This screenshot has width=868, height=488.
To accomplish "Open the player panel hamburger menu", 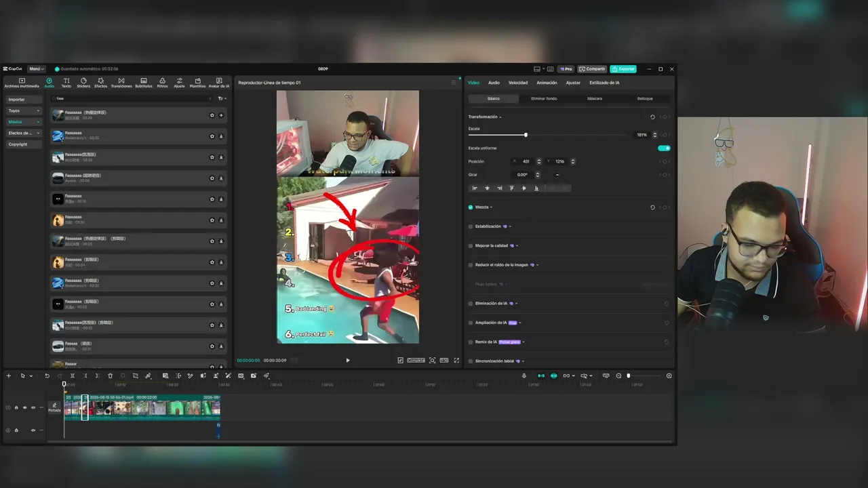I will coord(454,83).
